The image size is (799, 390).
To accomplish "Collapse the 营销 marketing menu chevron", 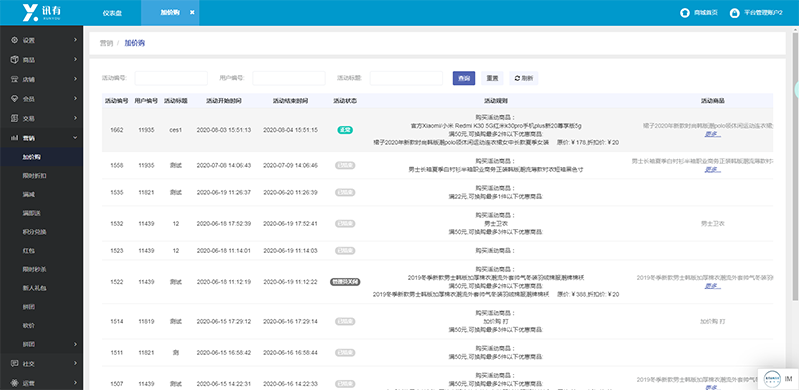I will click(x=75, y=138).
